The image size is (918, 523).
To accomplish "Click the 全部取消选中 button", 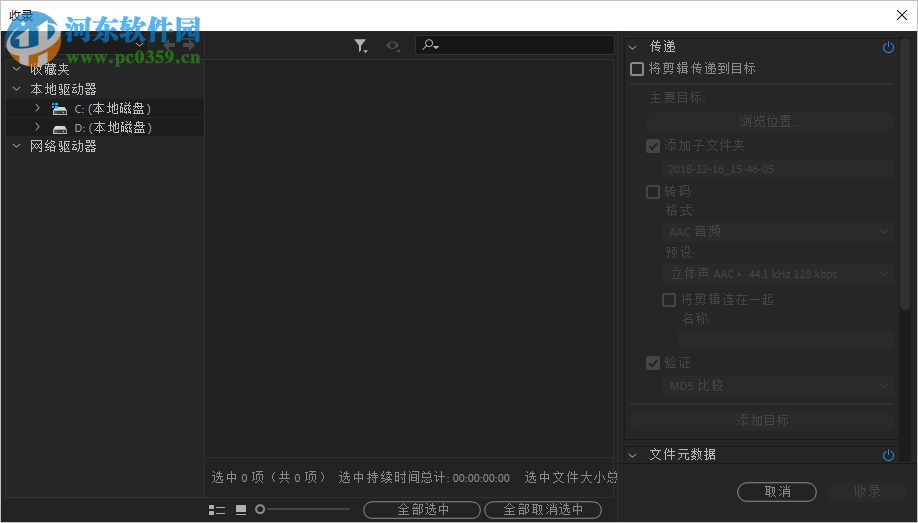I will tap(543, 510).
